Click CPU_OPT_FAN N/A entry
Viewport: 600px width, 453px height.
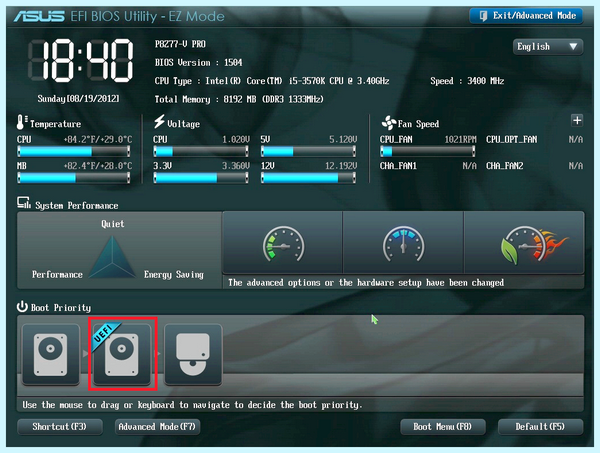click(x=534, y=139)
